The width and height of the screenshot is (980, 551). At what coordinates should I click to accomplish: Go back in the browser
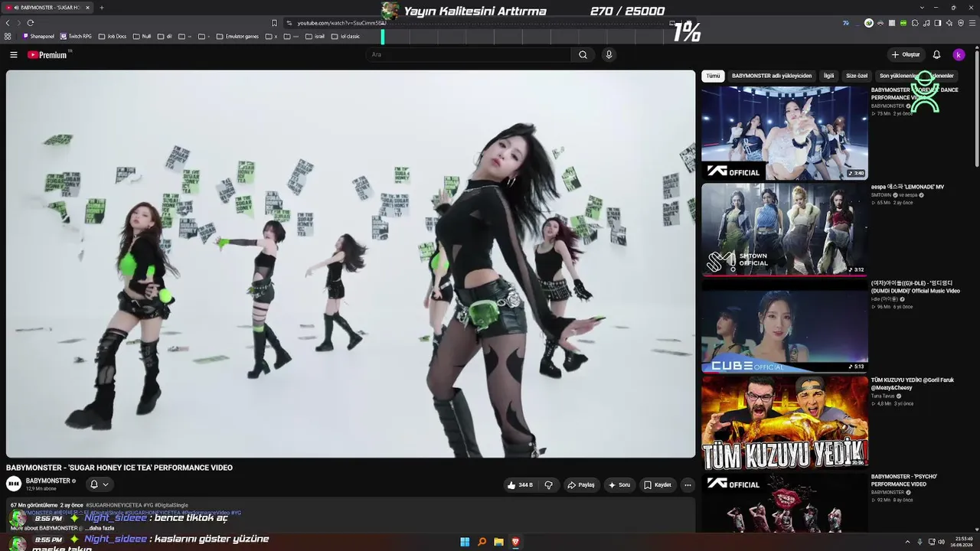(8, 23)
